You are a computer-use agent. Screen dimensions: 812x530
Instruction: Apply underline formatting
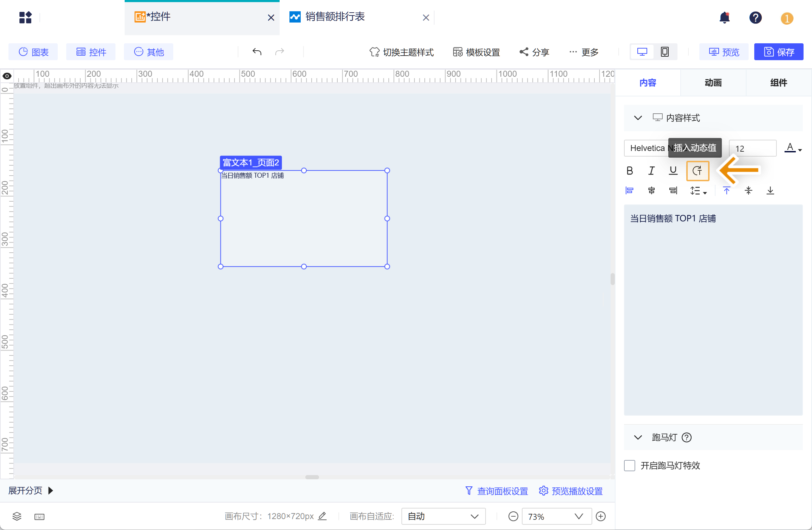tap(673, 171)
